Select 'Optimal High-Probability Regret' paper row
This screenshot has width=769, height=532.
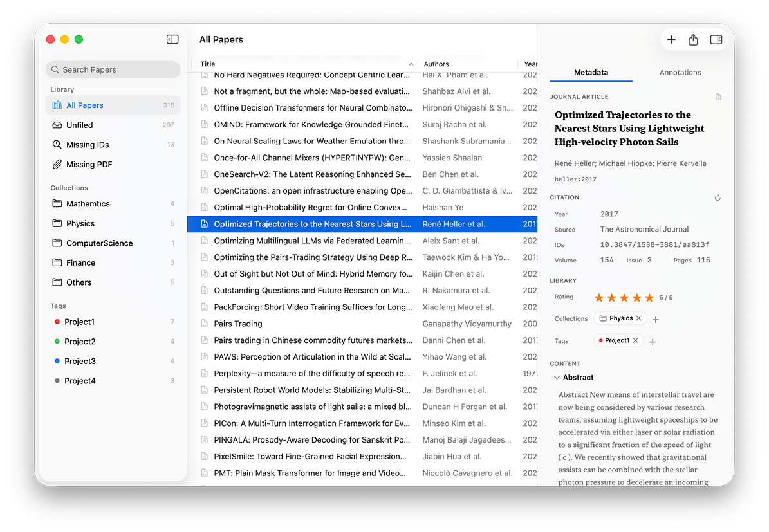(x=362, y=207)
